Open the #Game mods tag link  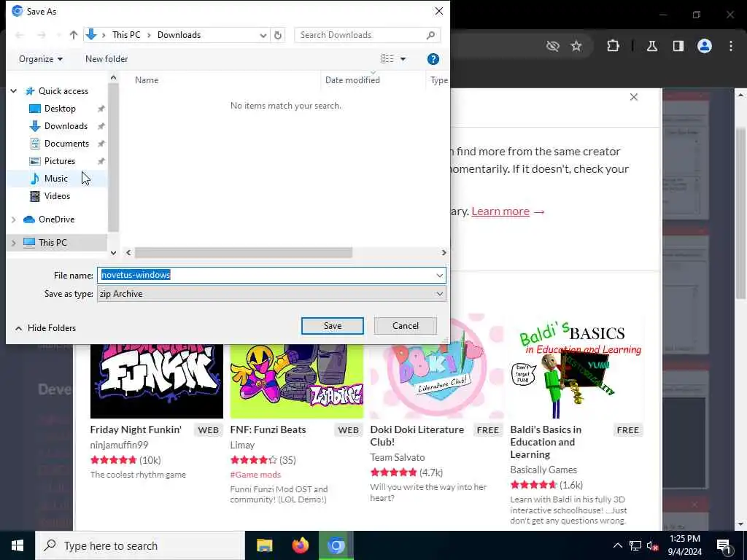point(255,475)
